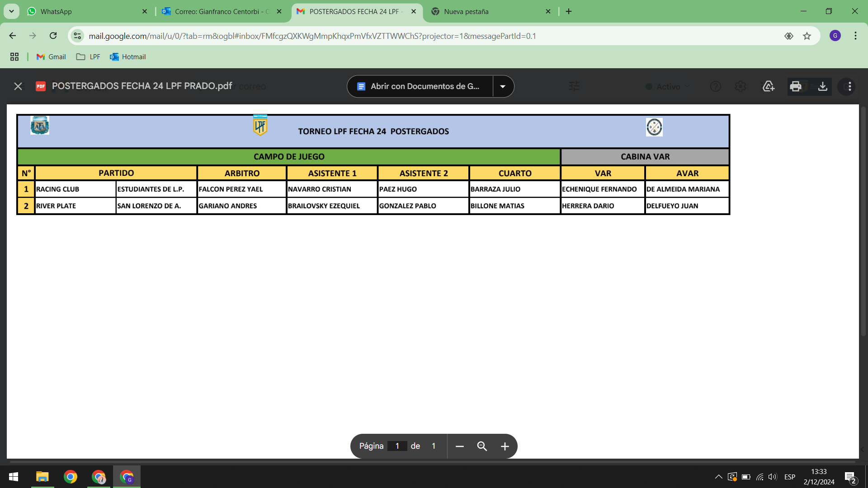
Task: Click the RACING CLUB cell
Action: [75, 189]
